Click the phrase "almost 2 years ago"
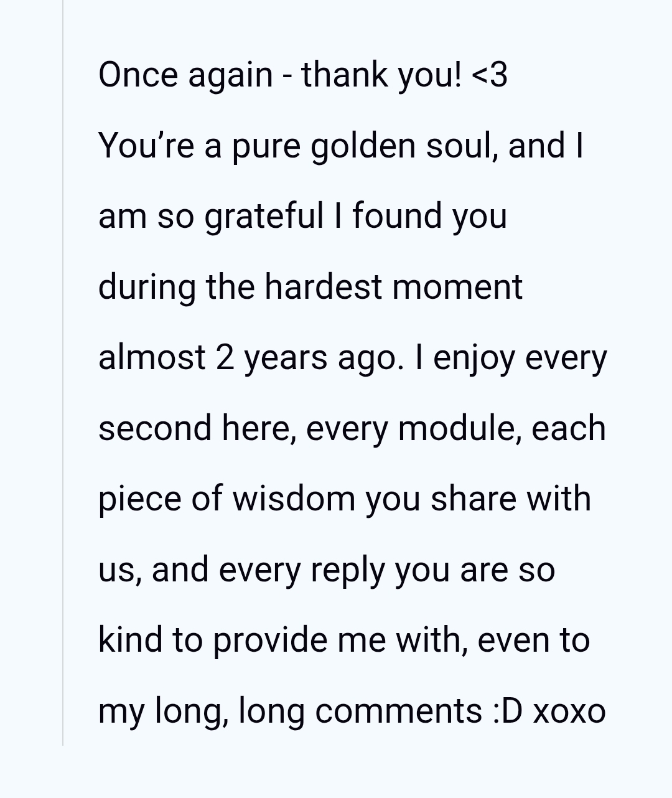Image resolution: width=672 pixels, height=798 pixels. 250,358
